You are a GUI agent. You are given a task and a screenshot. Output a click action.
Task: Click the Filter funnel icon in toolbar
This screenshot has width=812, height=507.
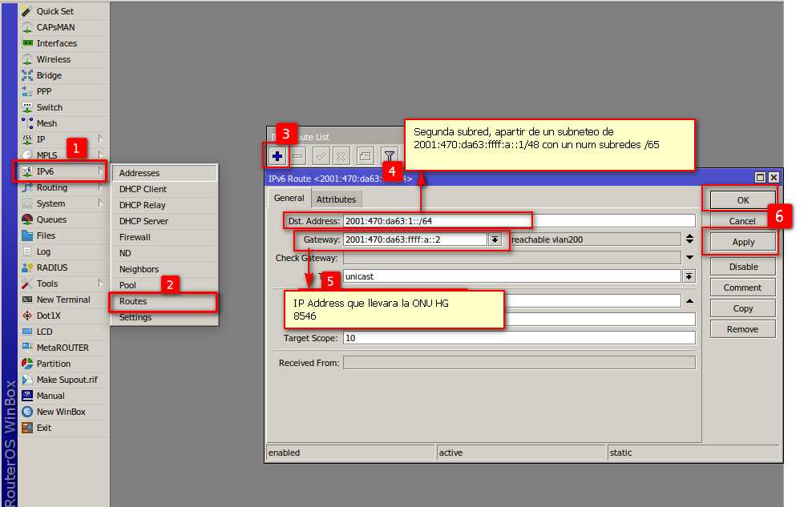tap(389, 155)
